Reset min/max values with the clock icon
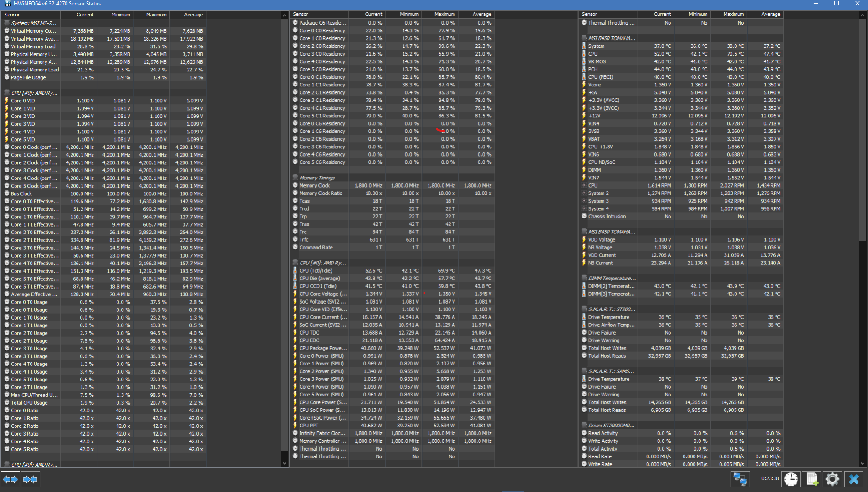The width and height of the screenshot is (868, 492). pos(791,479)
